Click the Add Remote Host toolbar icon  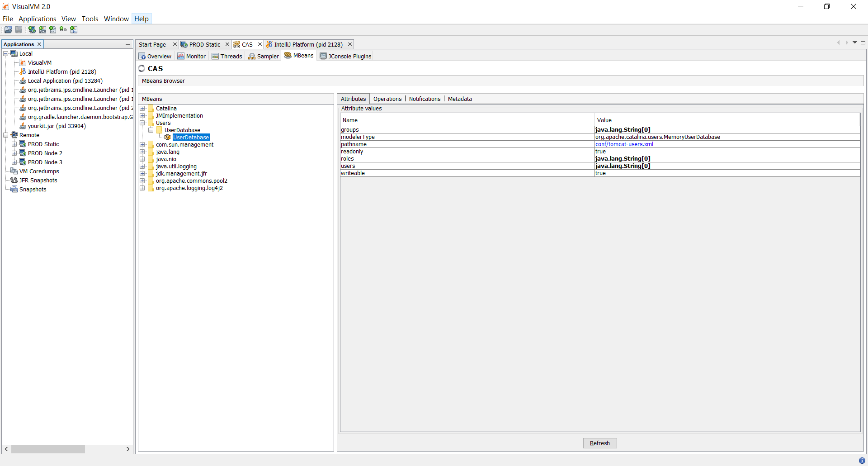tap(32, 30)
